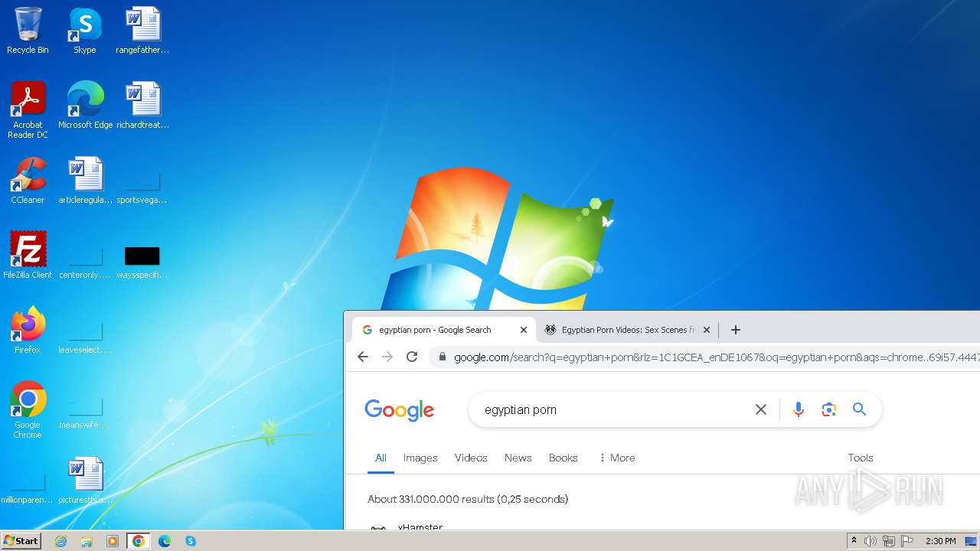Open the Recycle Bin desktop icon

pos(28,31)
